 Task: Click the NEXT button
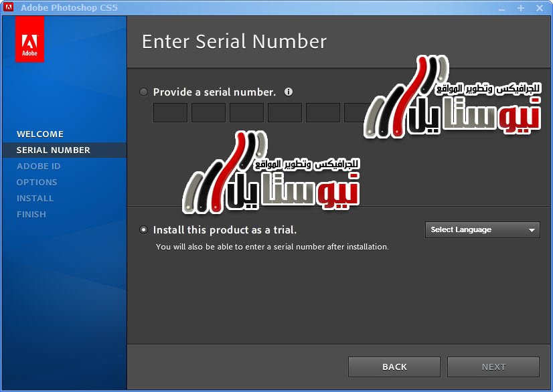pos(493,367)
